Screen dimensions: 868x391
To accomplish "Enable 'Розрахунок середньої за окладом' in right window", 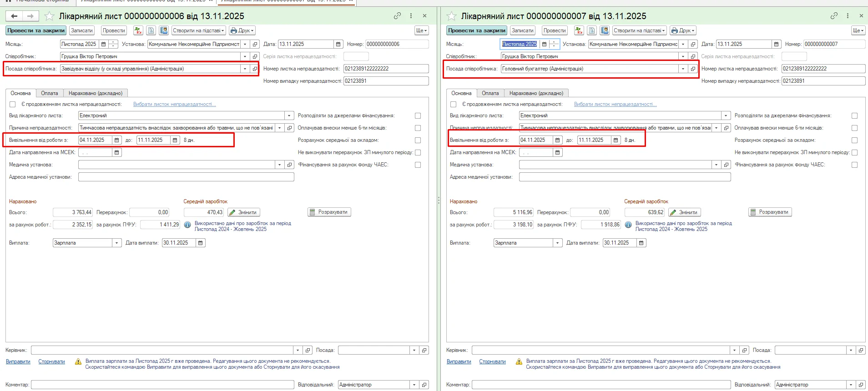I will (x=854, y=140).
